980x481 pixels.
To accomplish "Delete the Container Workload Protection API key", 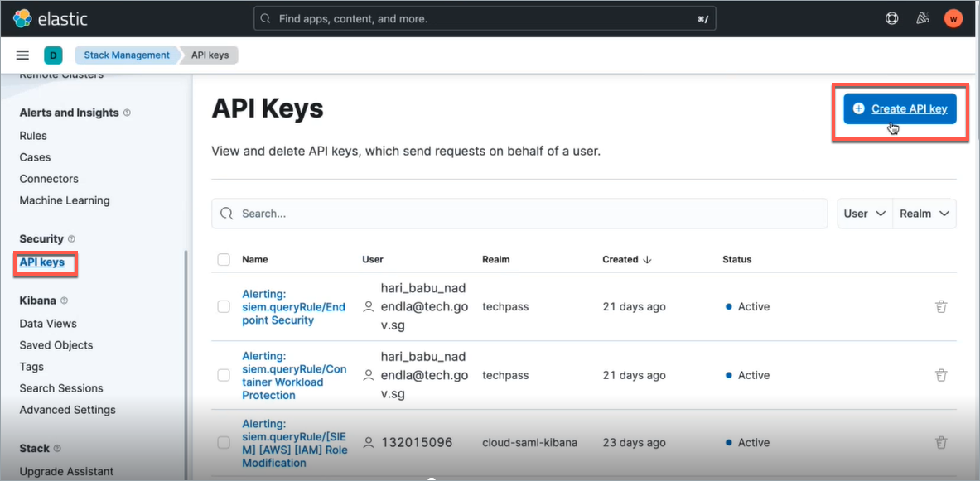I will (x=940, y=375).
